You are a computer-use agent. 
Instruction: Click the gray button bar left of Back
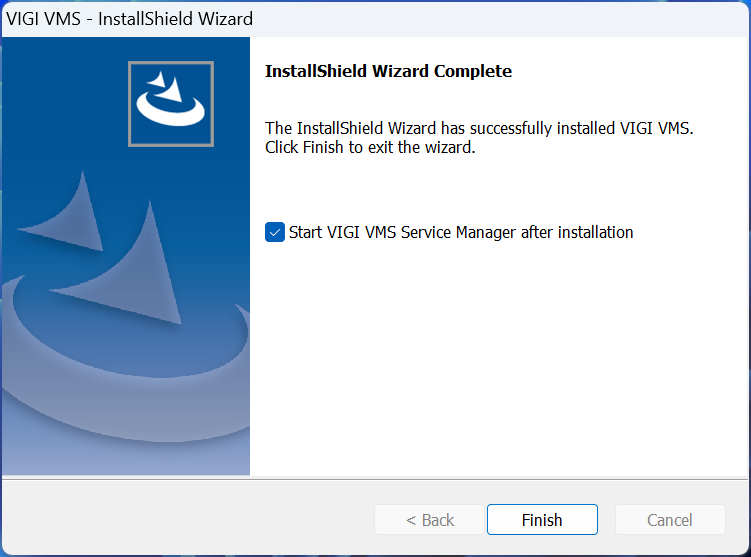[180, 520]
